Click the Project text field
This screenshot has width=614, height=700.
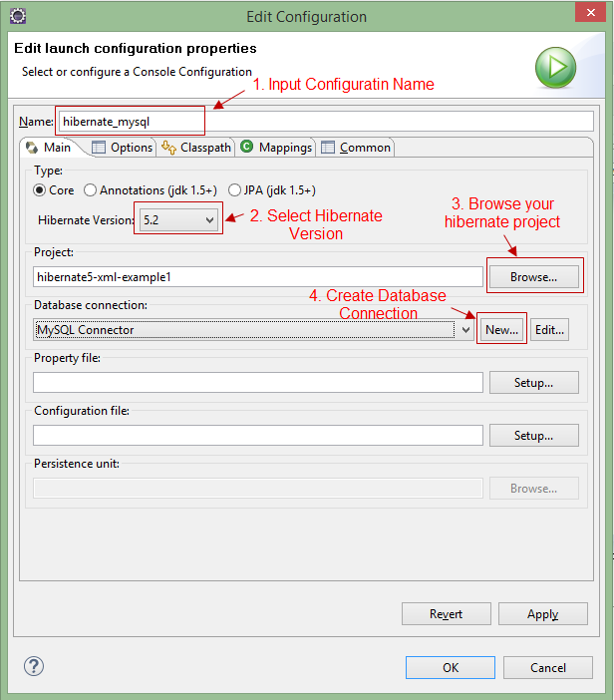coord(258,277)
